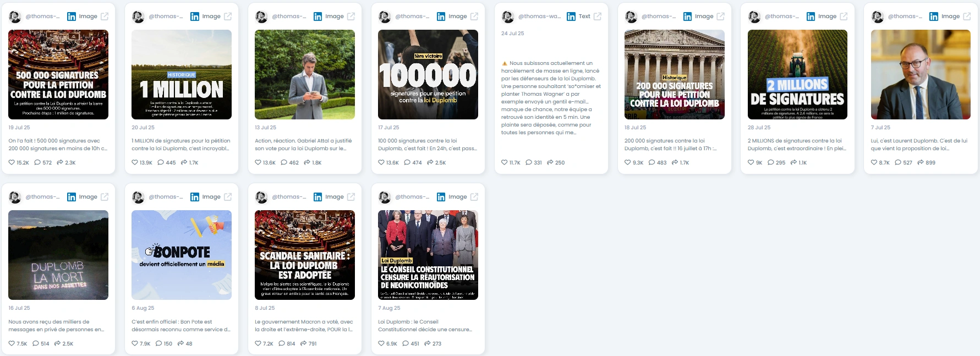980x356 pixels.
Task: Click author avatar on the 7 Aug 25 post
Action: coord(385,197)
